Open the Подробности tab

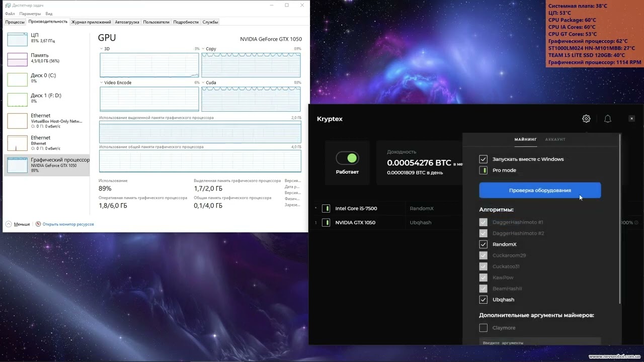186,22
